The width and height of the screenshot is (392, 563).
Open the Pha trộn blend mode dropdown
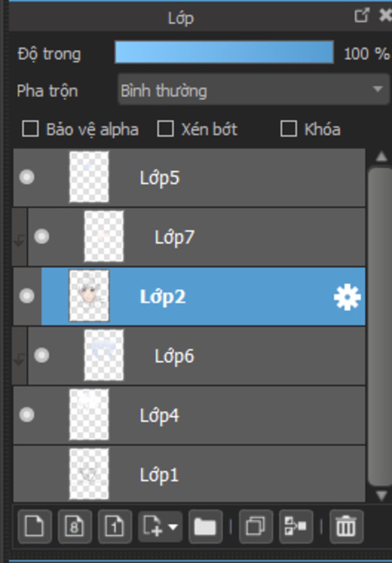[x=253, y=90]
